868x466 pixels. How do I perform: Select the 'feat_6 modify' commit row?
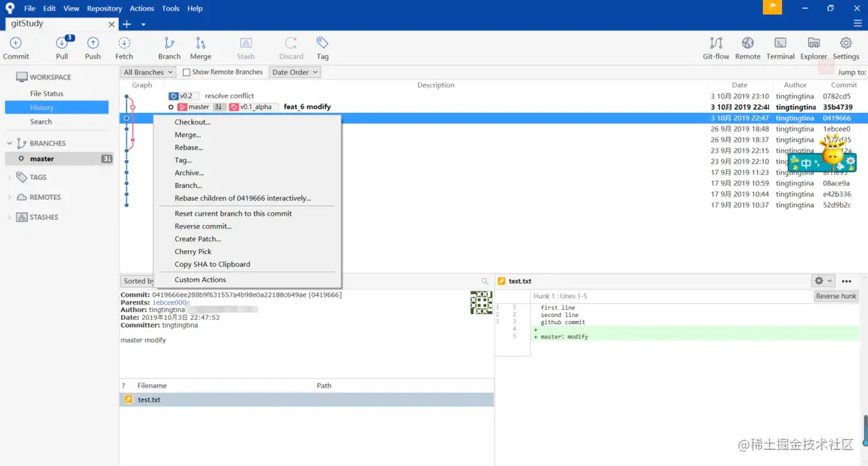(493, 107)
